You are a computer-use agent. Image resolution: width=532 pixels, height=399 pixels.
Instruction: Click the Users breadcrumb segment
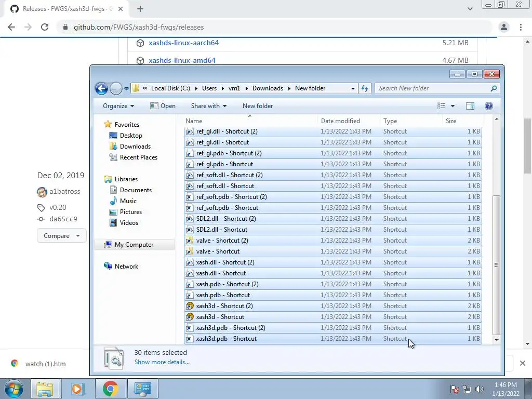(x=209, y=88)
